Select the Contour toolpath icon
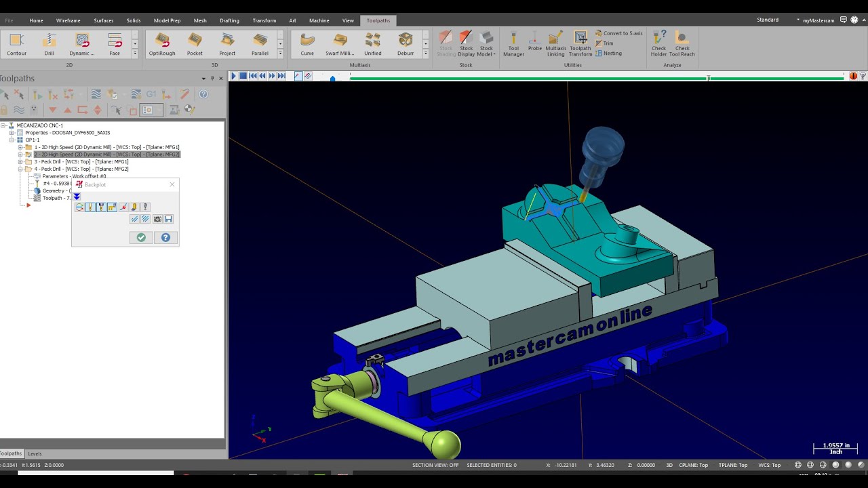The height and width of the screenshot is (488, 868). coord(17,44)
